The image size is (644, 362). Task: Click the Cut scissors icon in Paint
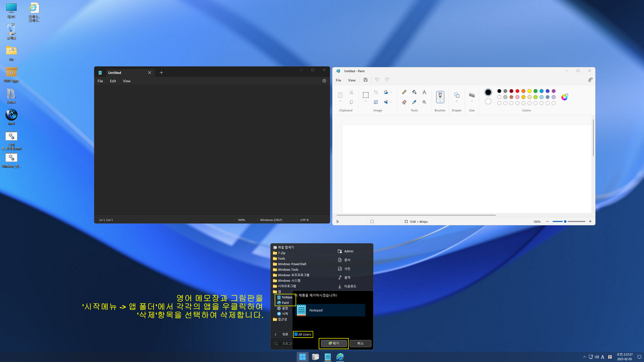coord(351,92)
